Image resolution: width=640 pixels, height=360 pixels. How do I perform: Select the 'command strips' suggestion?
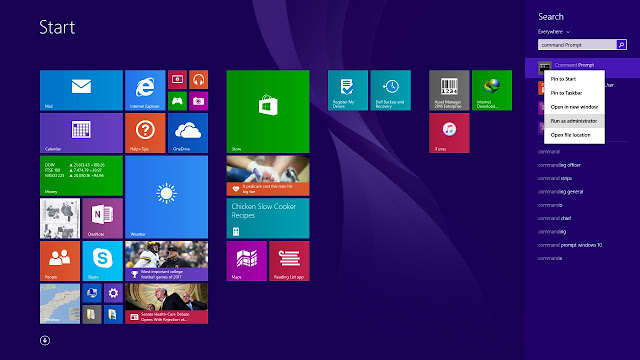(555, 178)
